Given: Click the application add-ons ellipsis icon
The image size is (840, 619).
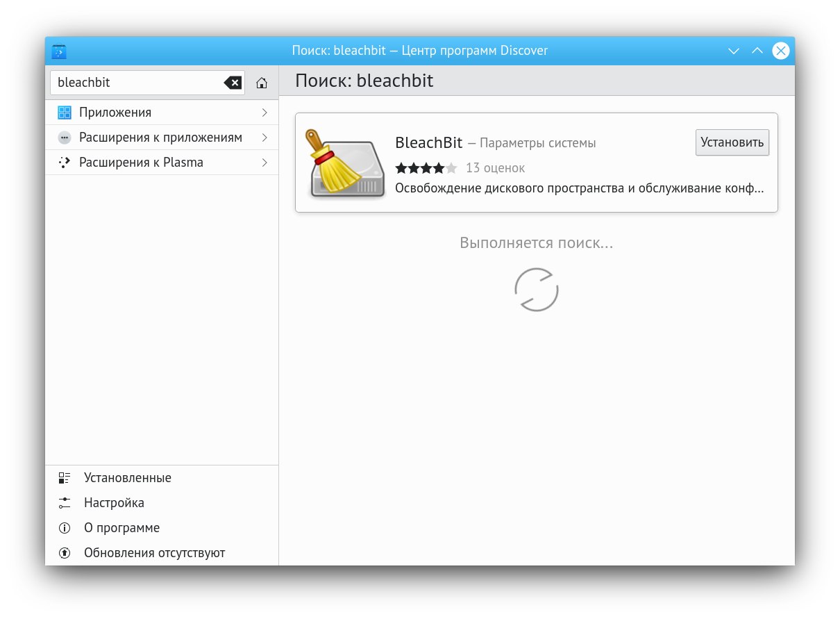Looking at the screenshot, I should pos(65,138).
